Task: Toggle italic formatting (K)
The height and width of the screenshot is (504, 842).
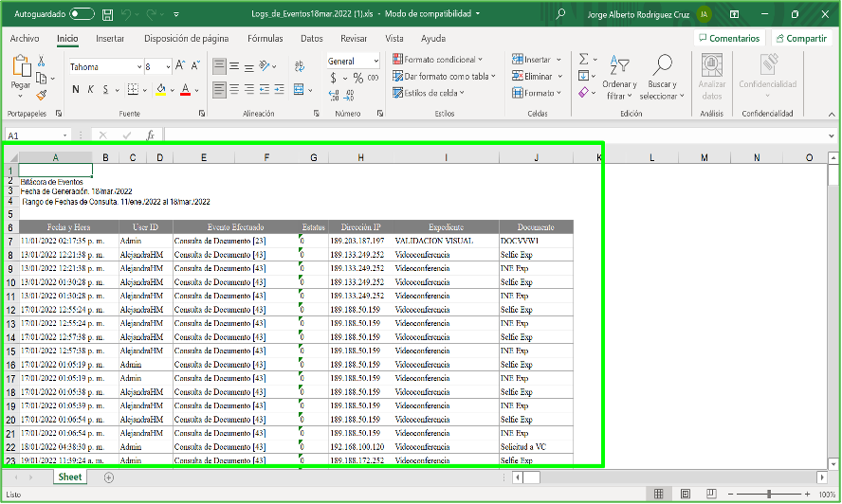Action: pyautogui.click(x=90, y=90)
